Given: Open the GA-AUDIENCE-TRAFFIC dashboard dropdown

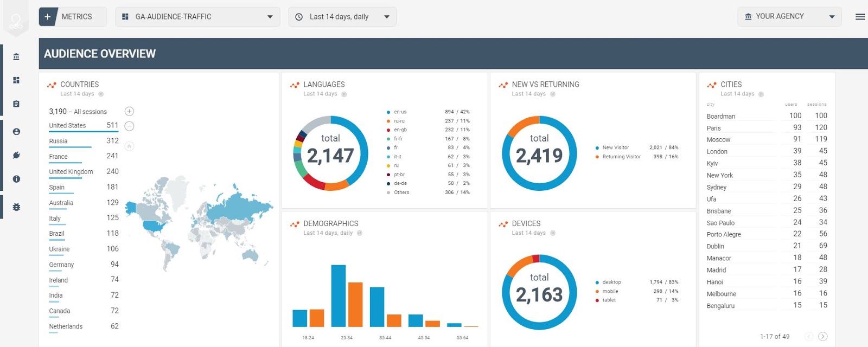Looking at the screenshot, I should pos(197,17).
